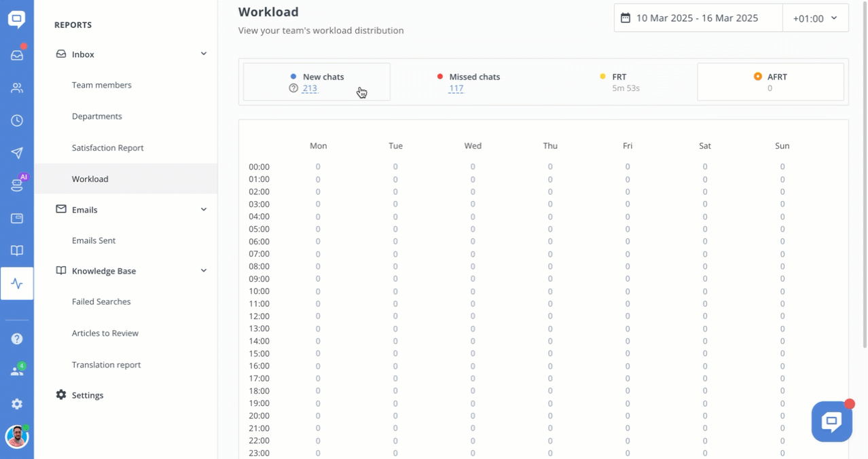Open Failed Searches report

point(101,301)
